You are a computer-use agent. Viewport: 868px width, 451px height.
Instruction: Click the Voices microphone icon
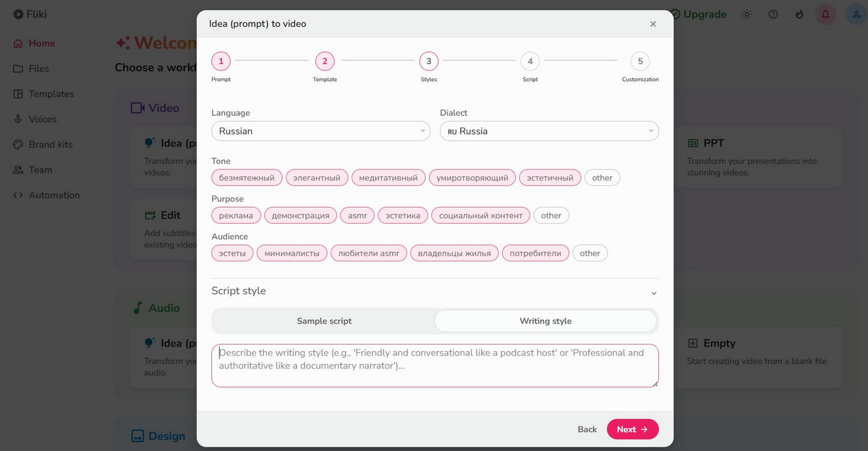coord(18,119)
